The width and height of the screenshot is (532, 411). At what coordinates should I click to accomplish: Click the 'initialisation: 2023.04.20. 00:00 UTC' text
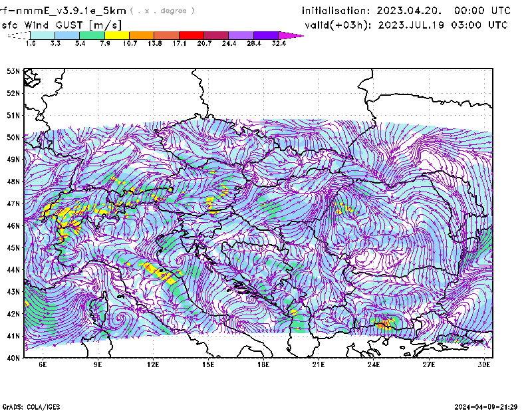[x=406, y=11]
